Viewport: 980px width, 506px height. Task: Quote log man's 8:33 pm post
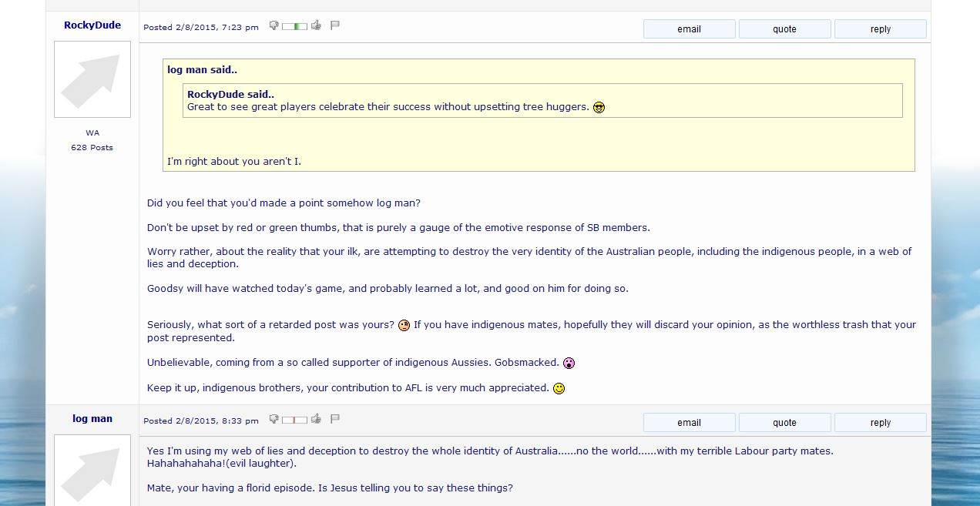tap(784, 423)
